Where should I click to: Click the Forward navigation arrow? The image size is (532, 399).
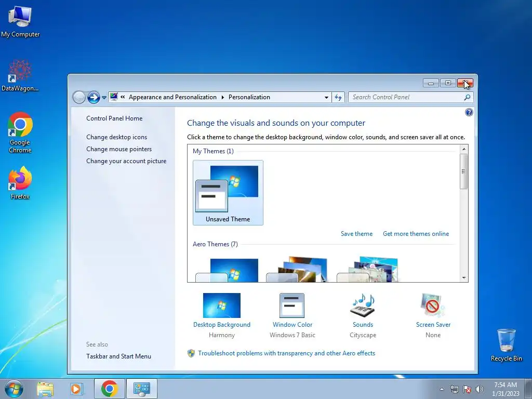pyautogui.click(x=94, y=97)
